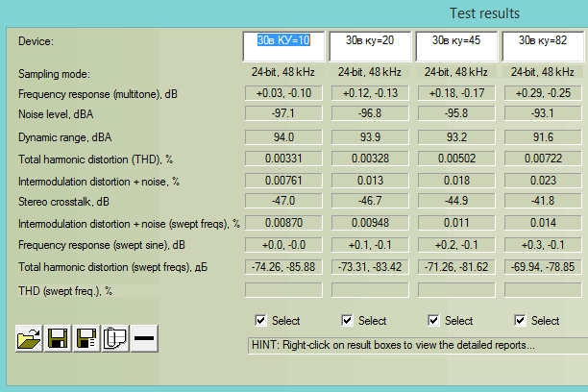The height and width of the screenshot is (392, 588).
Task: Click swept THD box -74.26, -85.88
Action: pyautogui.click(x=283, y=267)
